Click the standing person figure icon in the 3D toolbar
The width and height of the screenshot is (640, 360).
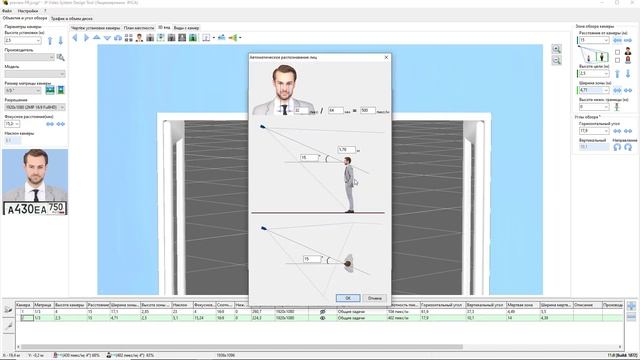[x=140, y=38]
